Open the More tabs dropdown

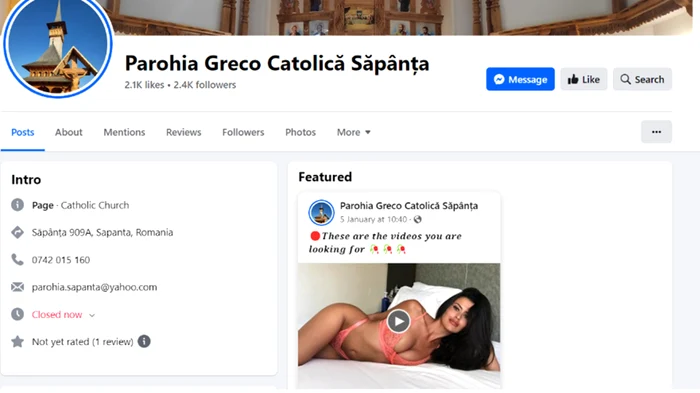354,132
